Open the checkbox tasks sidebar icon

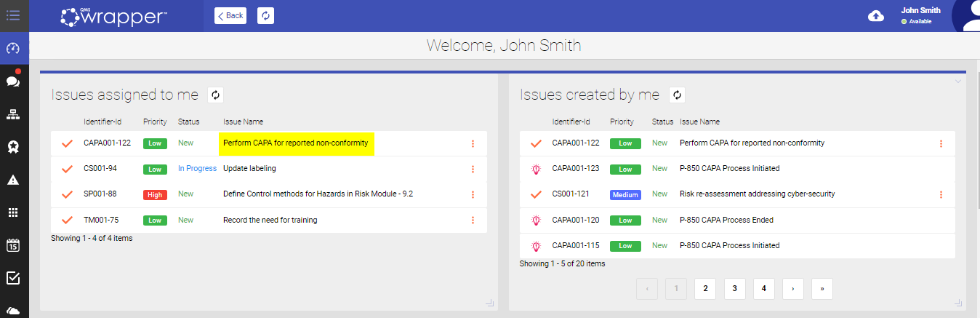click(x=13, y=278)
